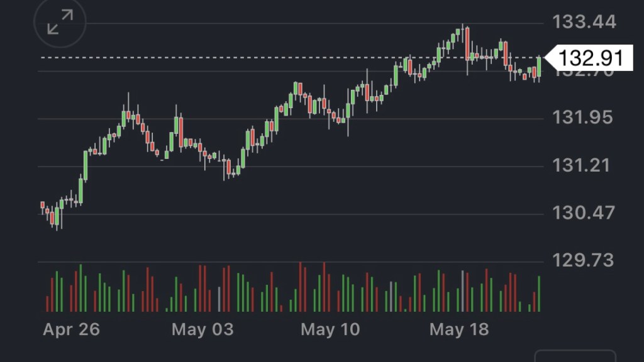Click the tall green candle crossing 131.21 near Apr 26
Image resolution: width=644 pixels, height=362 pixels.
86,165
